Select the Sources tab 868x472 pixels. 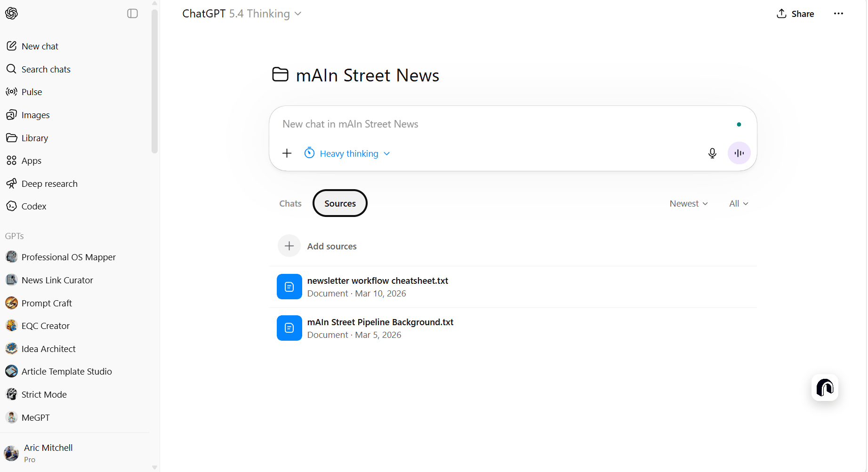[x=340, y=204]
